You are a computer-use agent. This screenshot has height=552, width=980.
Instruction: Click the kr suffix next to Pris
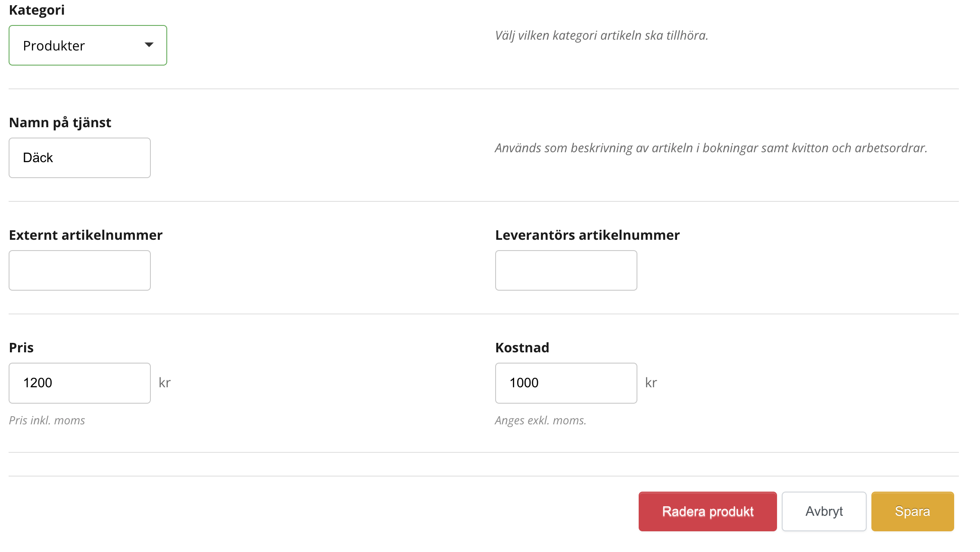pos(165,383)
